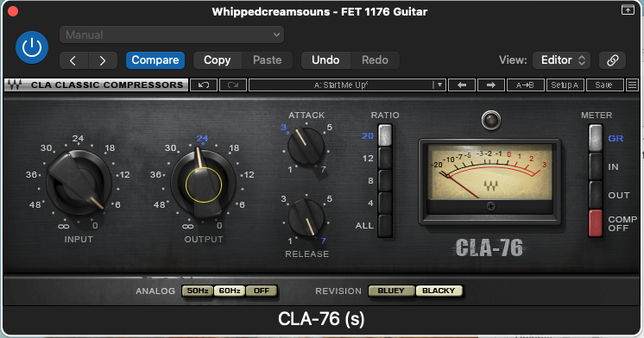This screenshot has height=338, width=644.
Task: Load next Waves preset with right arrow
Action: click(491, 84)
